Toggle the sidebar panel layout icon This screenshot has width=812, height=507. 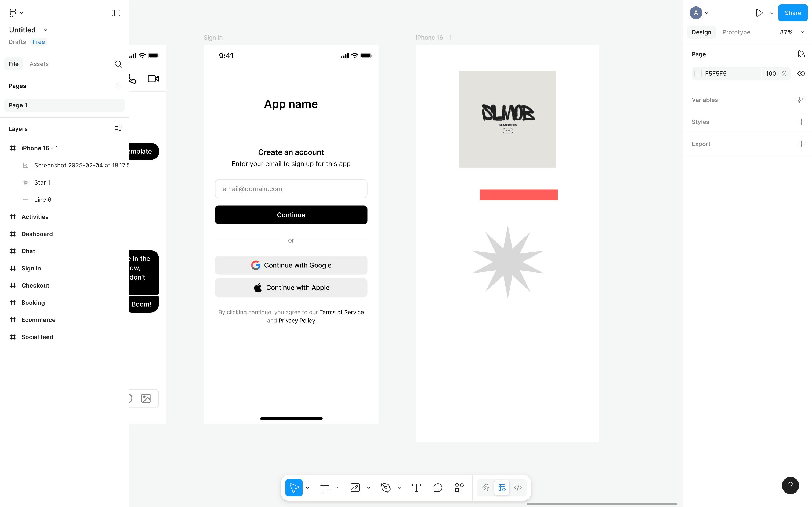pyautogui.click(x=116, y=13)
